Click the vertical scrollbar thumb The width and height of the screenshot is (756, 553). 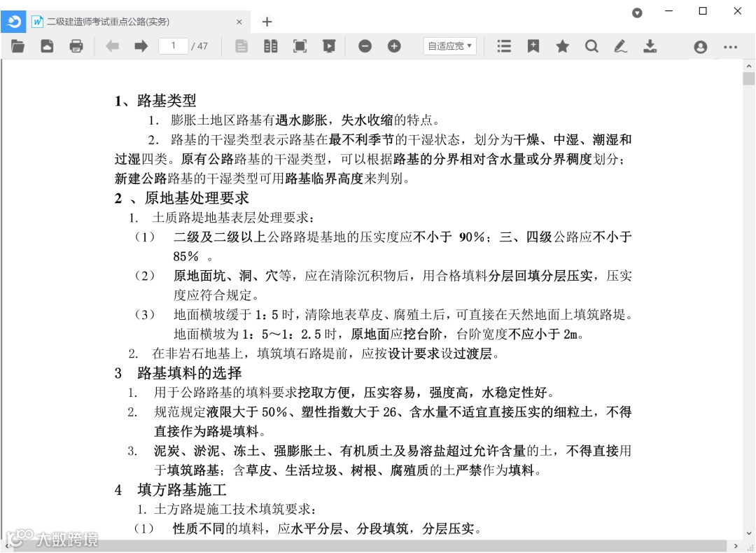(x=749, y=78)
